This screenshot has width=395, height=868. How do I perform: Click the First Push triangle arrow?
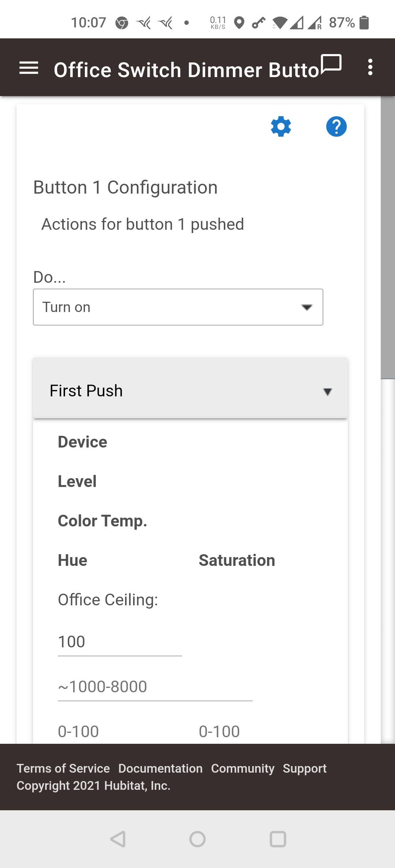[327, 392]
